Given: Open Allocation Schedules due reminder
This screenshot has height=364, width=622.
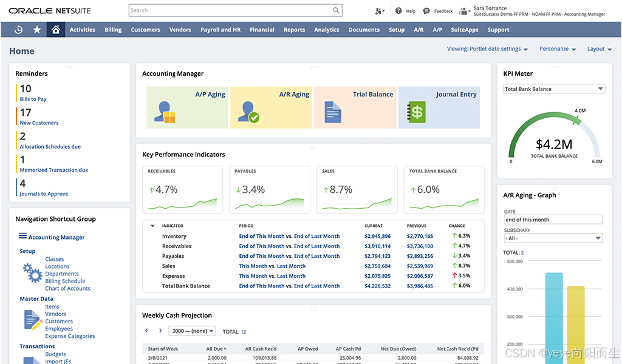Looking at the screenshot, I should coord(50,147).
